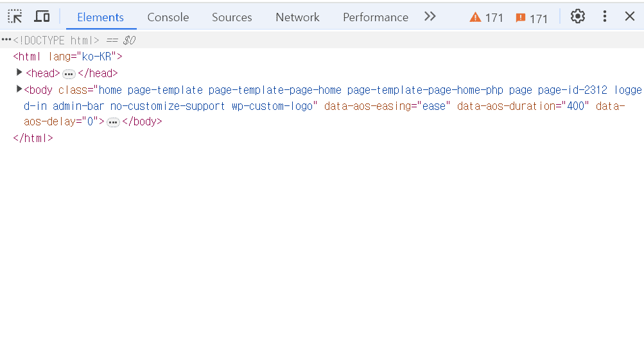Open DevTools settings gear
Viewport: 644px width, 349px height.
click(577, 17)
